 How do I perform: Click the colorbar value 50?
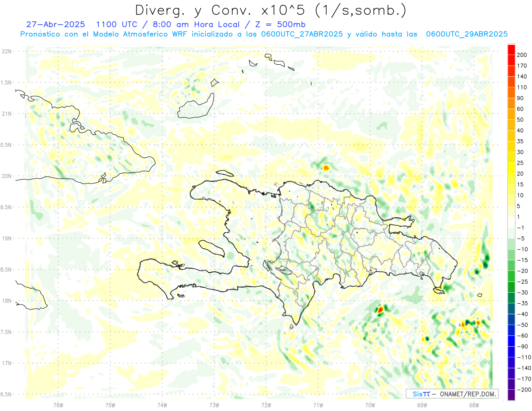520,120
